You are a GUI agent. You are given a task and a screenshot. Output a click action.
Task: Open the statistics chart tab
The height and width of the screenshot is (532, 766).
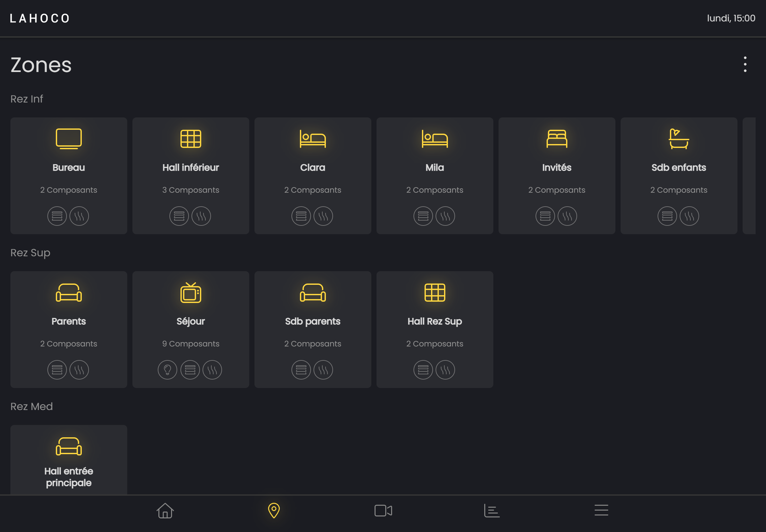click(x=492, y=510)
